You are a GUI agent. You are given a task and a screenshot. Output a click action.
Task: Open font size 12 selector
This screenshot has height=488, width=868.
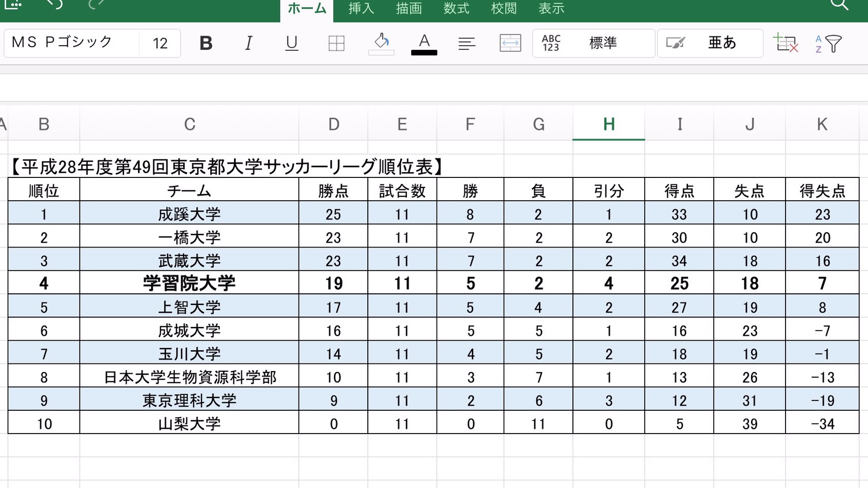[160, 44]
